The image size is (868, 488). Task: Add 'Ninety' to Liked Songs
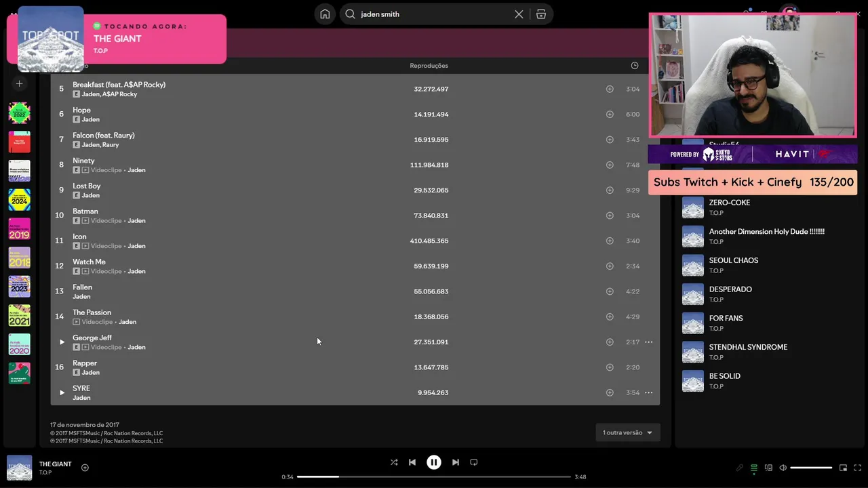610,165
